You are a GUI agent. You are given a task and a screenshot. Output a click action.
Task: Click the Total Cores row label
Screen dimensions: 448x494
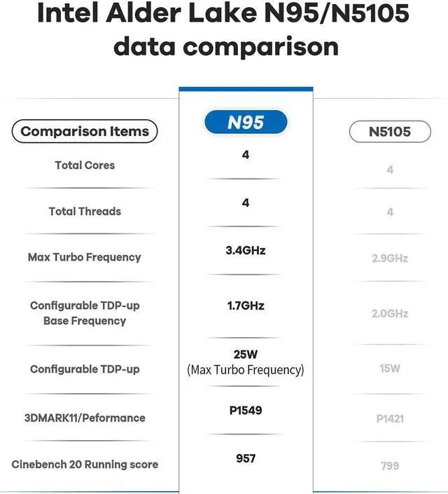pyautogui.click(x=85, y=165)
